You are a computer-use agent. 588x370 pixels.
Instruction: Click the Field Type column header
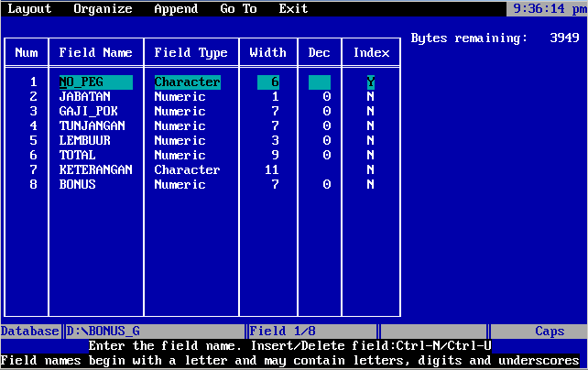[191, 52]
